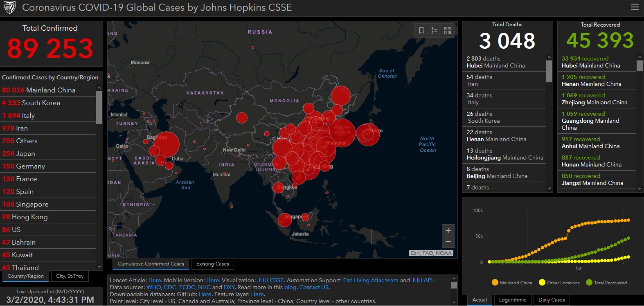Open the Lancet Article 'Here' link
Screen dimensions: 644x306
[155, 280]
